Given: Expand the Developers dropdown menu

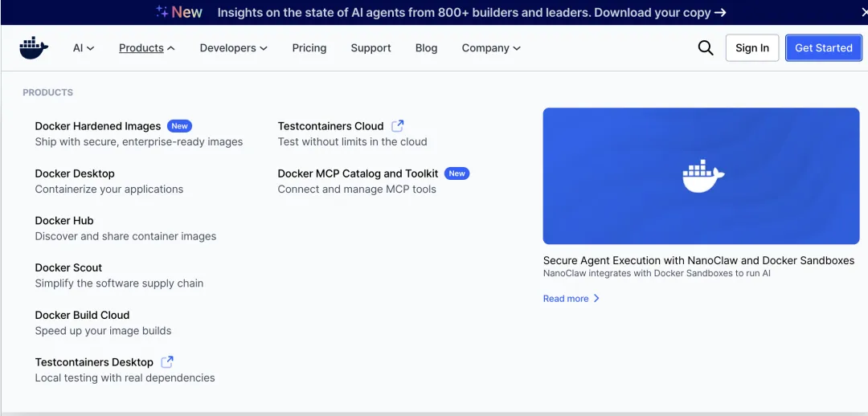Looking at the screenshot, I should coord(233,48).
